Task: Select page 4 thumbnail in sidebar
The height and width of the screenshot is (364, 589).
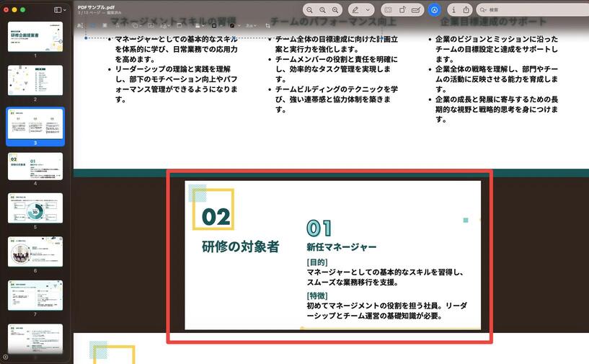Action: tap(35, 166)
